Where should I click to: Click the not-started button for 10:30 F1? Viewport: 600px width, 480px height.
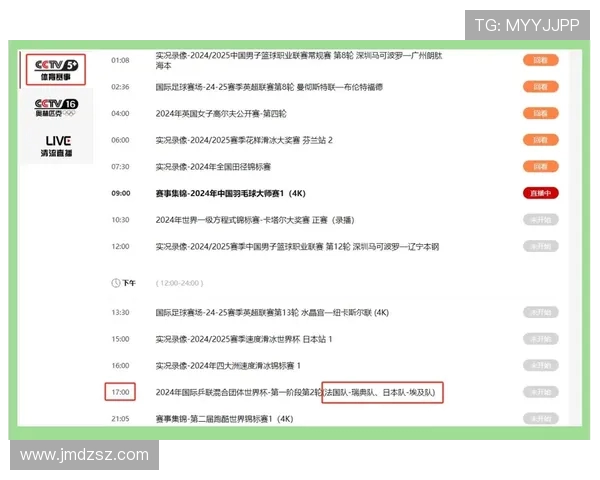tap(541, 220)
